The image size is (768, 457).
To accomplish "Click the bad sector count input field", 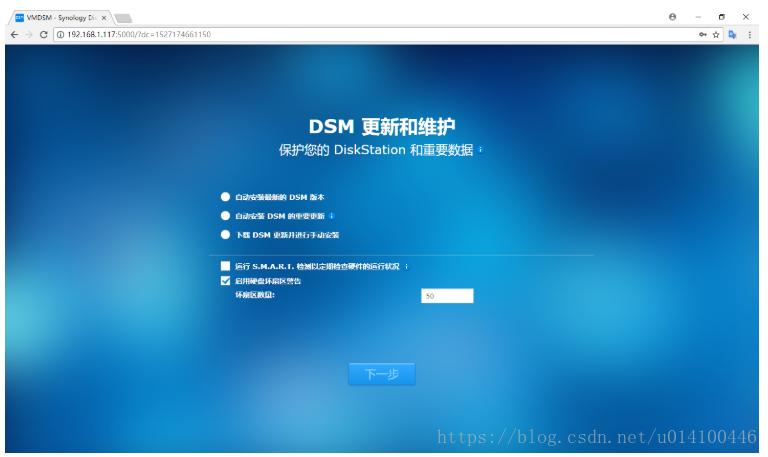I will (447, 296).
